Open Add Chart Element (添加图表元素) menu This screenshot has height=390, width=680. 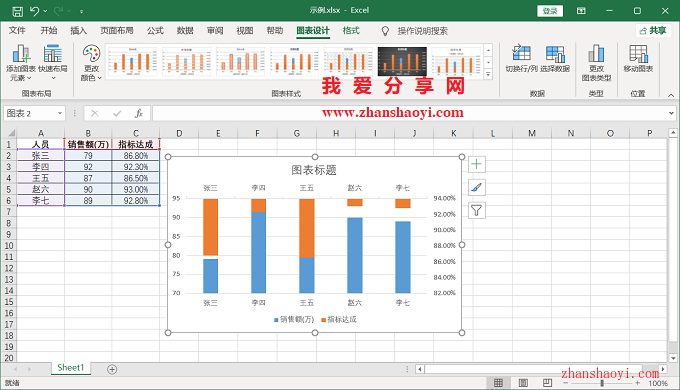[21, 63]
